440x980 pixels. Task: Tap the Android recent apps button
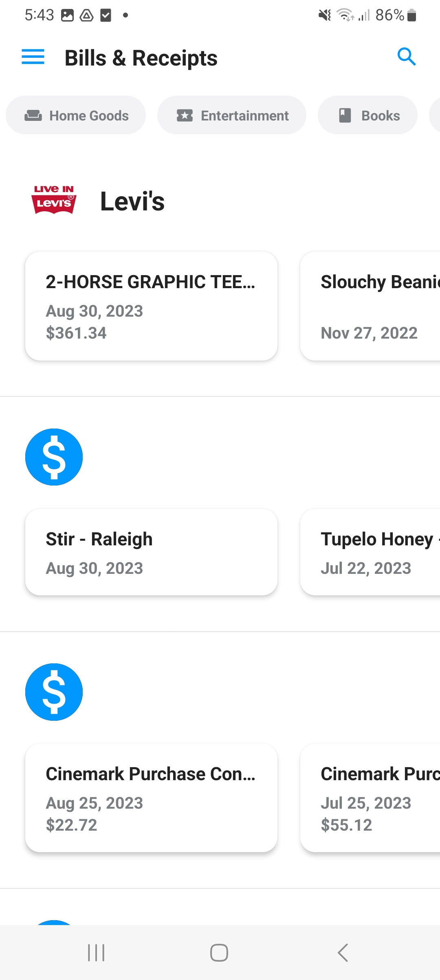pyautogui.click(x=97, y=953)
